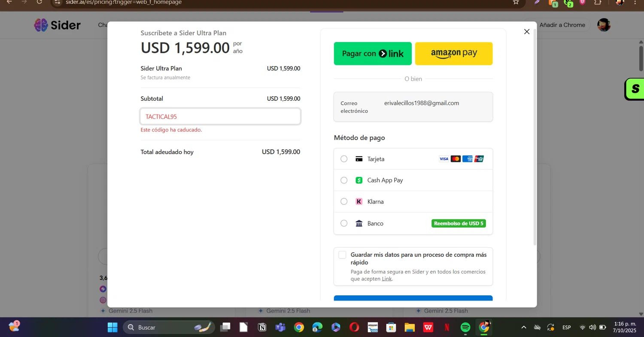Image resolution: width=644 pixels, height=337 pixels.
Task: Open the pink shield-shaped extension
Action: coord(583,2)
